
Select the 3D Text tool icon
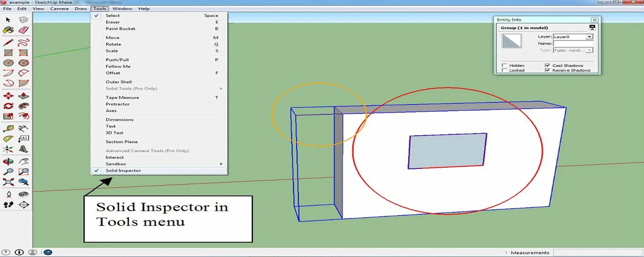click(23, 149)
